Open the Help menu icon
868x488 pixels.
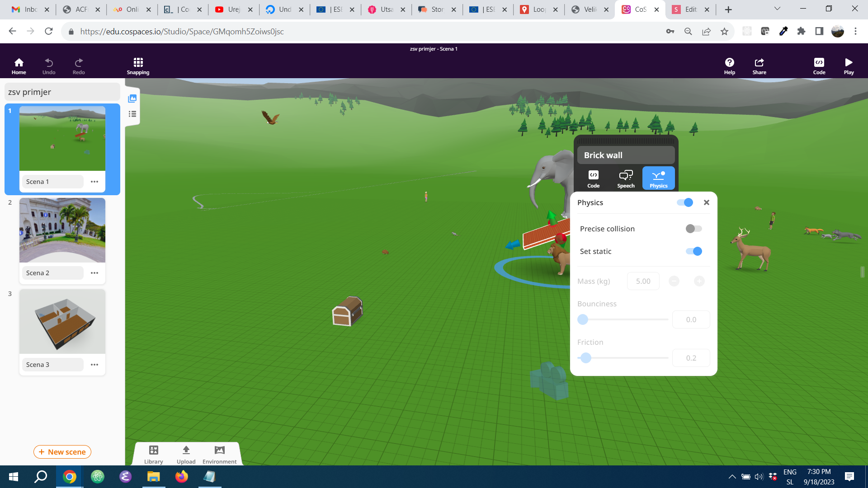(x=729, y=66)
